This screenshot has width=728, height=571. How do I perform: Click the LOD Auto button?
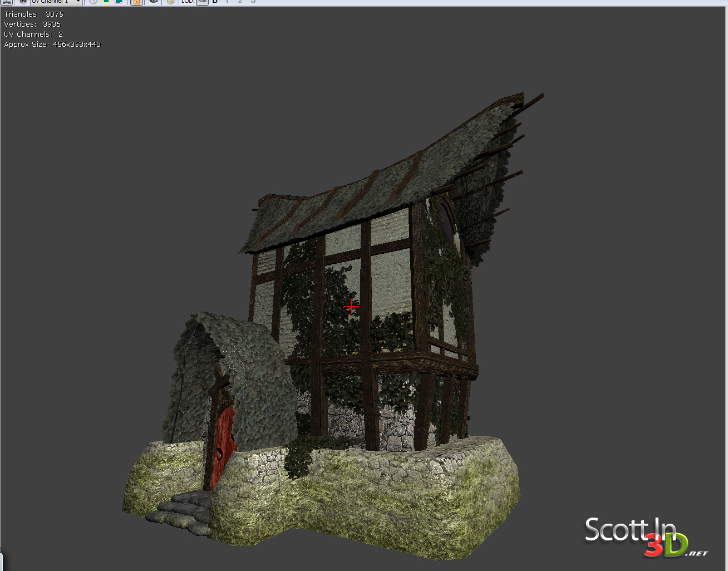[x=202, y=2]
